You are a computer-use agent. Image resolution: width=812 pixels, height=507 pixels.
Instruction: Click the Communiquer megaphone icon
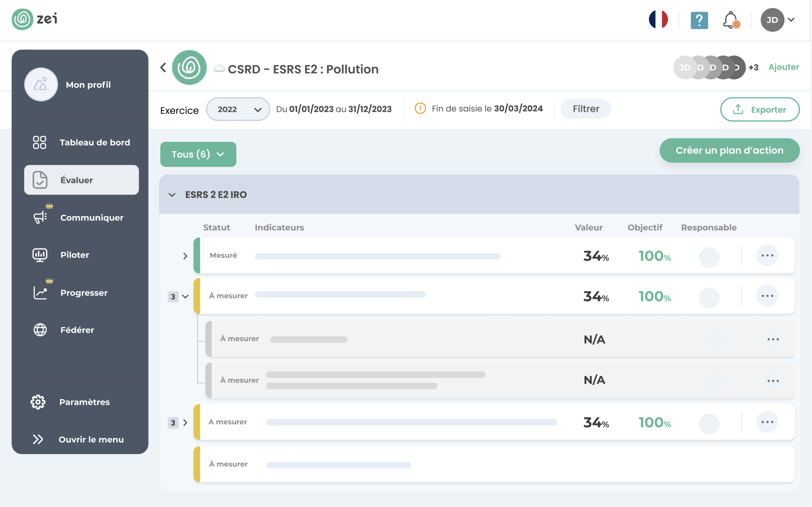[x=39, y=218]
